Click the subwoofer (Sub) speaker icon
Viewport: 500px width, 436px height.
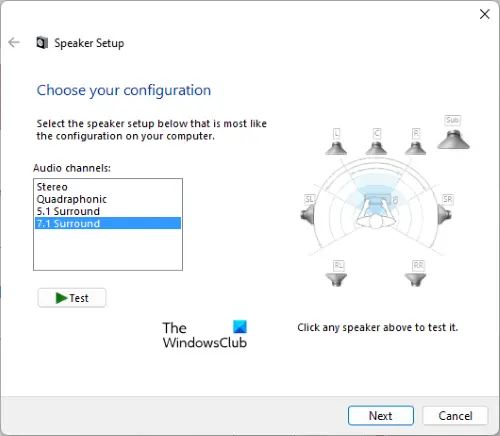453,139
